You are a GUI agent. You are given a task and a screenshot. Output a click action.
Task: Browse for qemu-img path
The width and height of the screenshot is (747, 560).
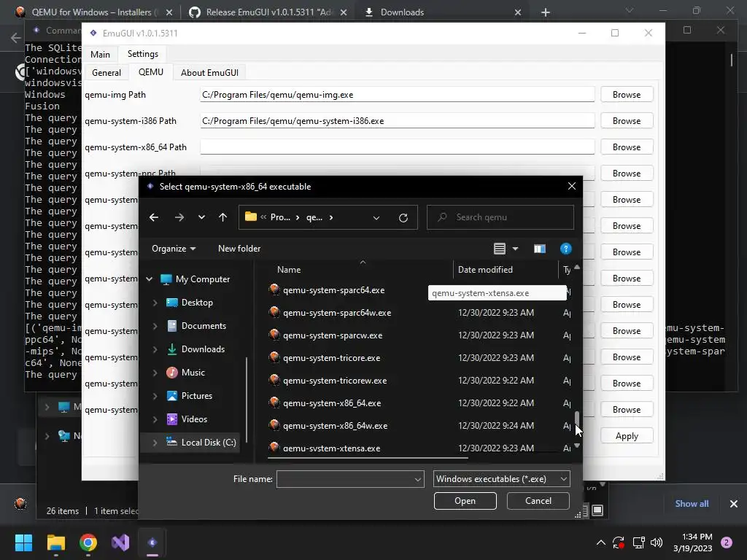click(x=627, y=95)
